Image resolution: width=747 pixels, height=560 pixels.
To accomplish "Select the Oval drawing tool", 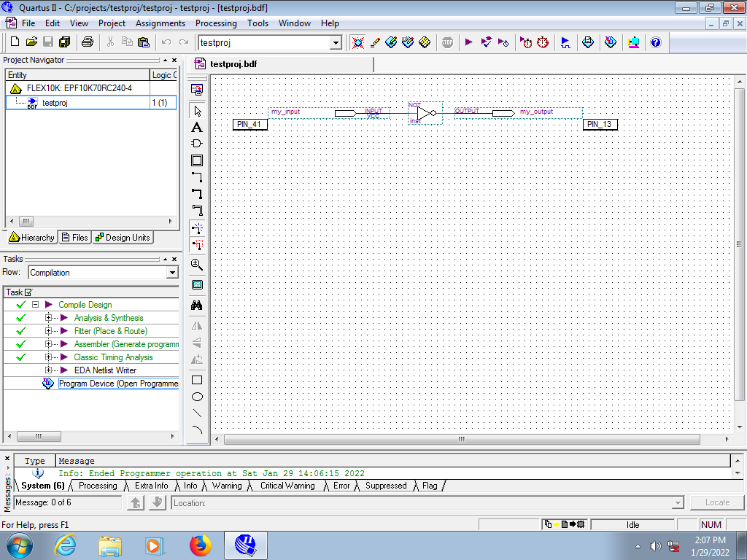I will (197, 397).
